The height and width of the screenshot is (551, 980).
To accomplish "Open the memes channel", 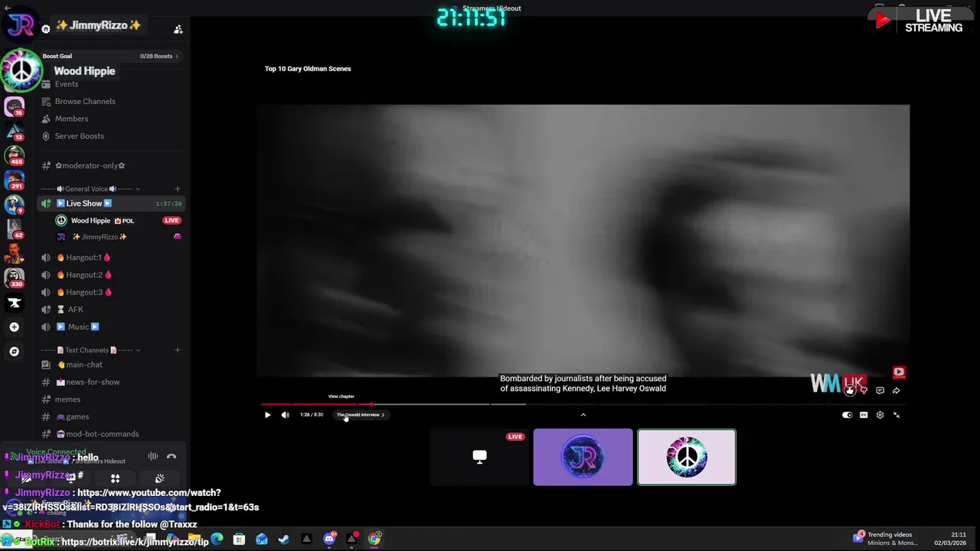I will coord(67,399).
